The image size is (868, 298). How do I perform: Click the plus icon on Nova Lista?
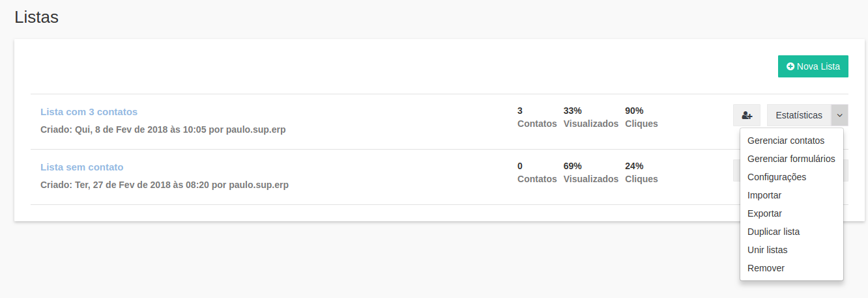pyautogui.click(x=790, y=66)
